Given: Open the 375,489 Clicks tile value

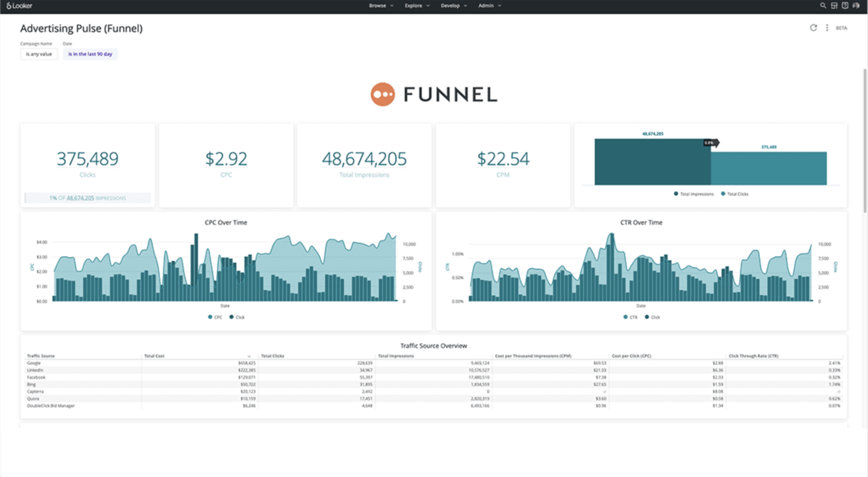Looking at the screenshot, I should pyautogui.click(x=87, y=158).
